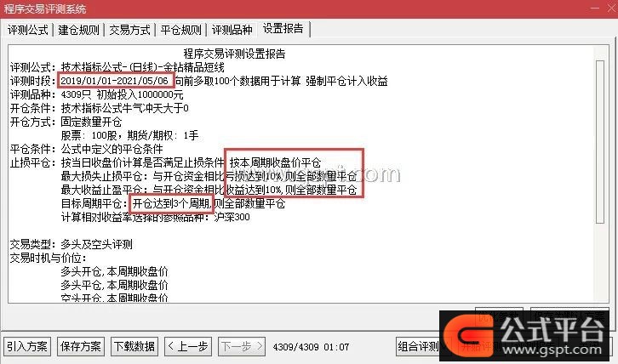Click the report's vertical scrollbar thumb
The width and height of the screenshot is (618, 364).
point(600,142)
